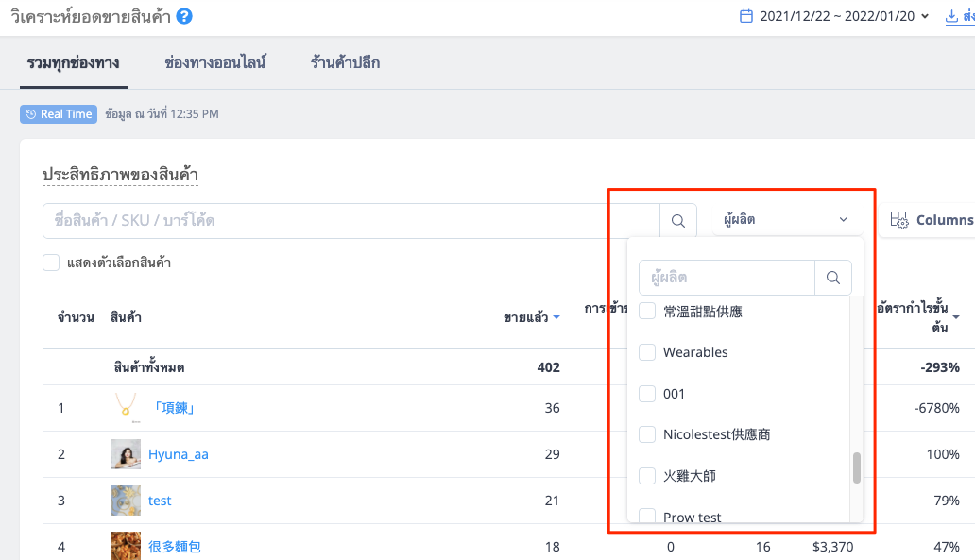
Task: Open the ผู้ผลิต dropdown filter
Action: point(787,219)
